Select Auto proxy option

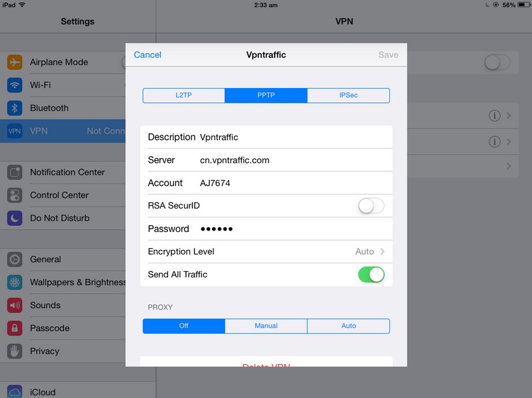(349, 326)
